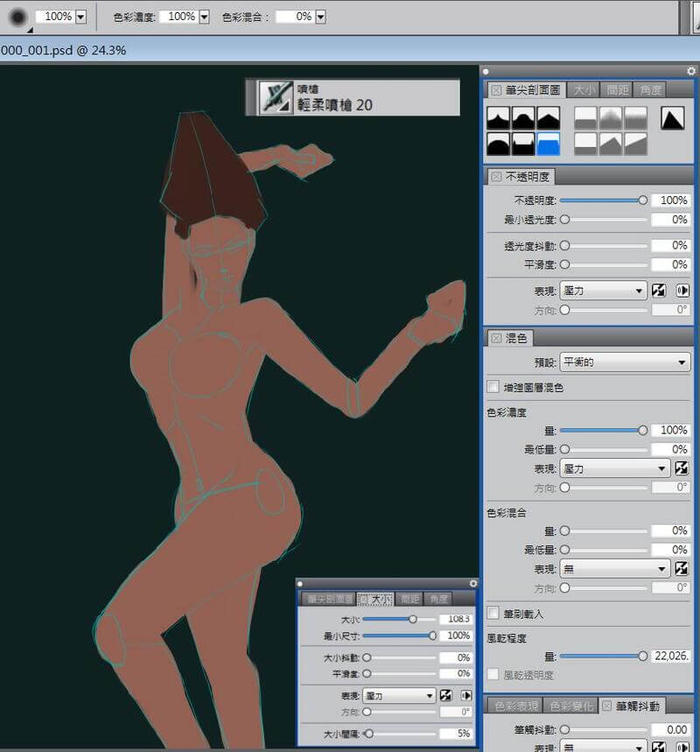Select the 筆尖剖面圖 tab in floating panel
The height and width of the screenshot is (752, 700).
pyautogui.click(x=328, y=599)
